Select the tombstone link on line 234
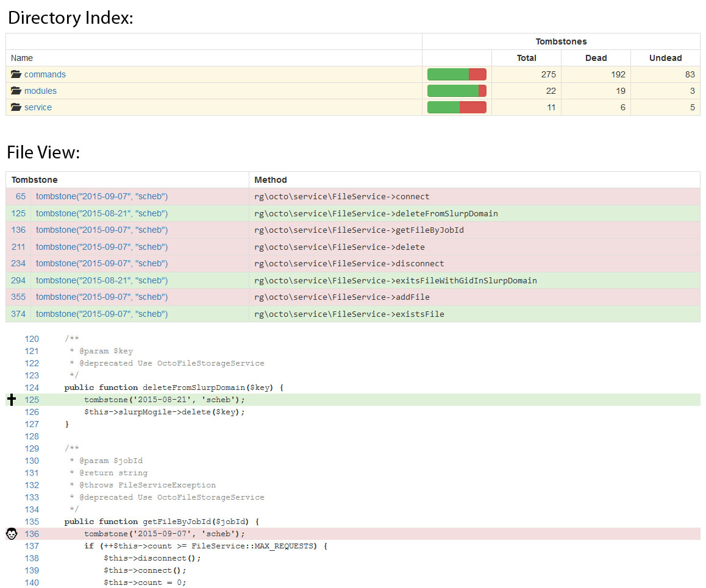 (102, 263)
